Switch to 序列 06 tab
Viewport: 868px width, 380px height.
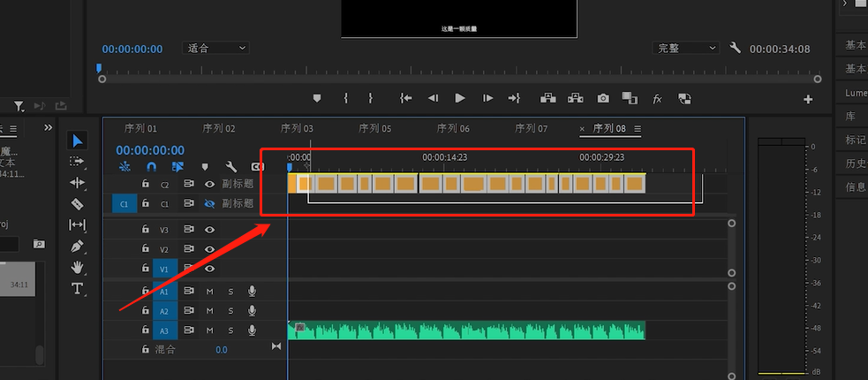[453, 128]
